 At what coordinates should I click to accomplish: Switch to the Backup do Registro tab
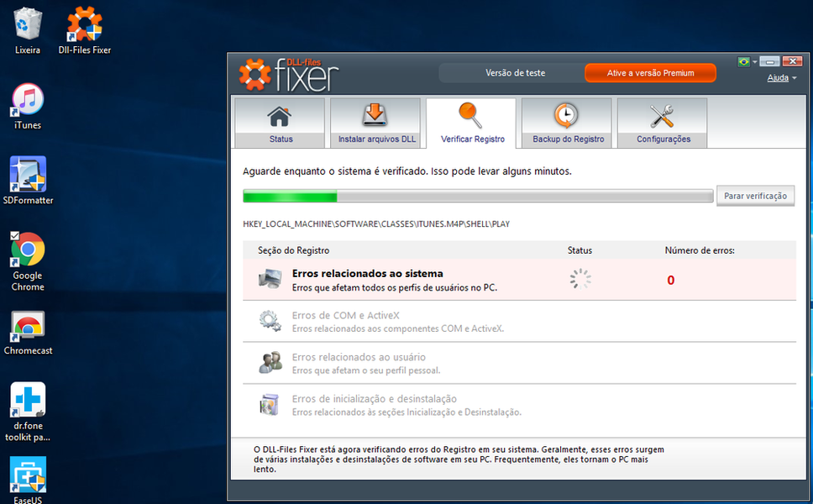pos(568,123)
